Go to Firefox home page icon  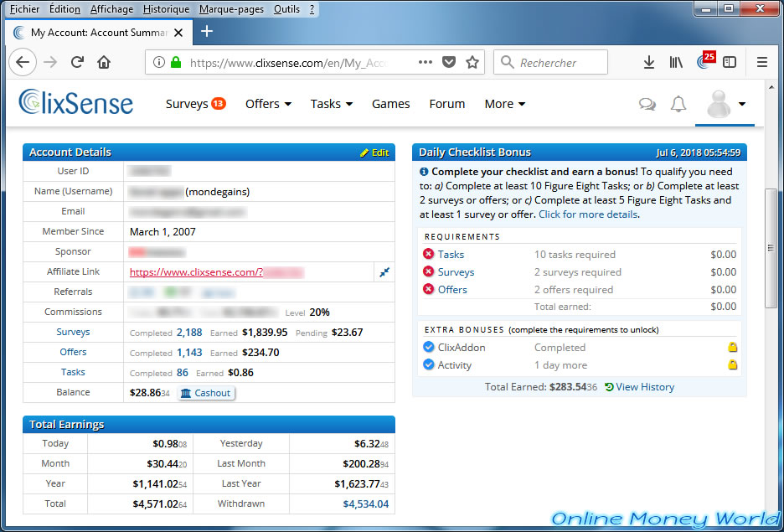coord(104,62)
